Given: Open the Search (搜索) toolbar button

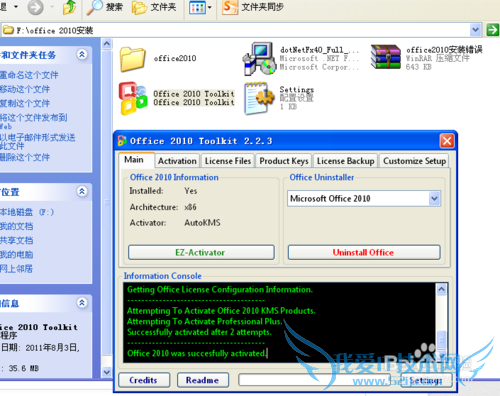Looking at the screenshot, I should coord(104,7).
